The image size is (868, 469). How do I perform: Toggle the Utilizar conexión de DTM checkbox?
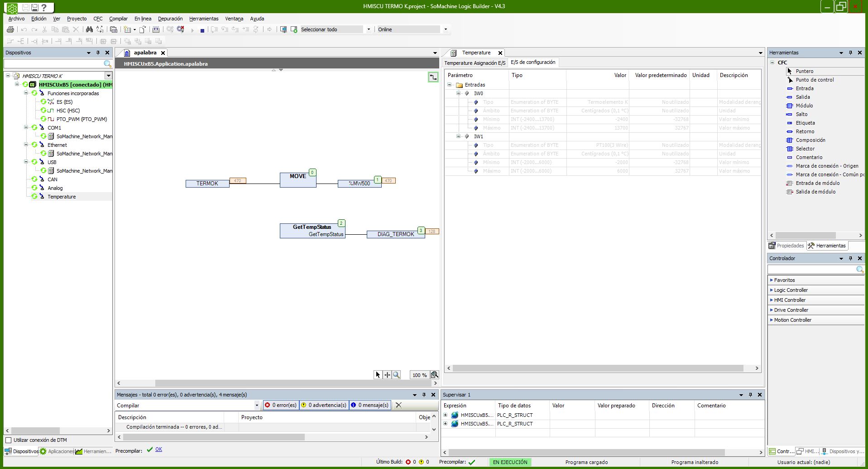click(x=8, y=440)
